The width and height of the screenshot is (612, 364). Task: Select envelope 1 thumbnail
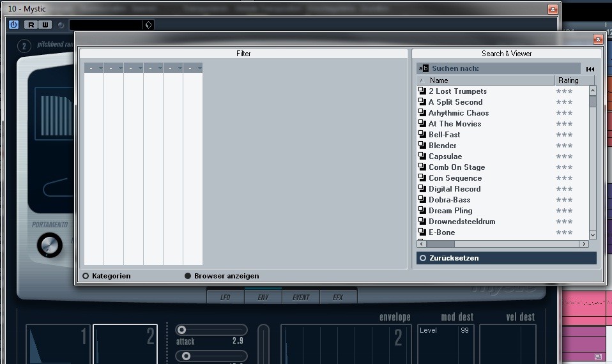point(57,345)
